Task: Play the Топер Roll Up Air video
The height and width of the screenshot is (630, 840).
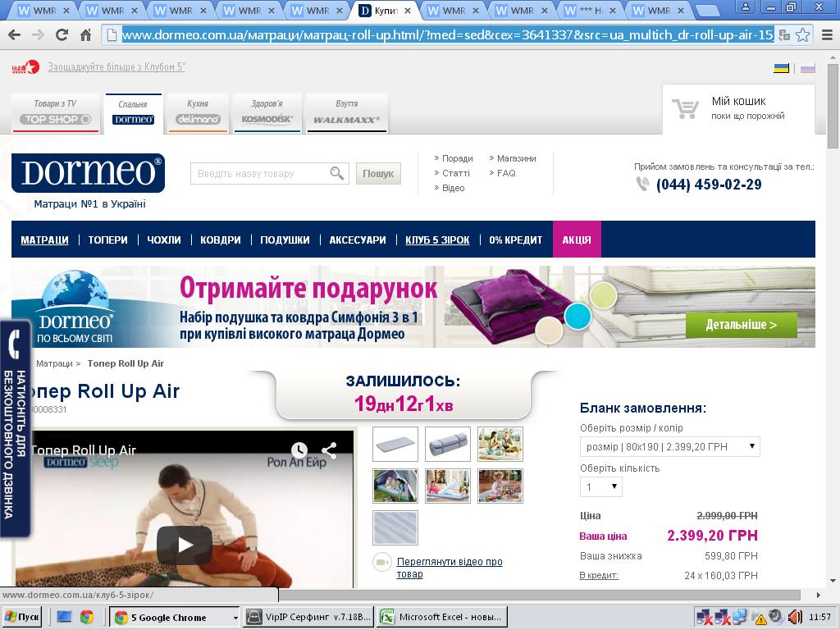Action: pyautogui.click(x=185, y=545)
